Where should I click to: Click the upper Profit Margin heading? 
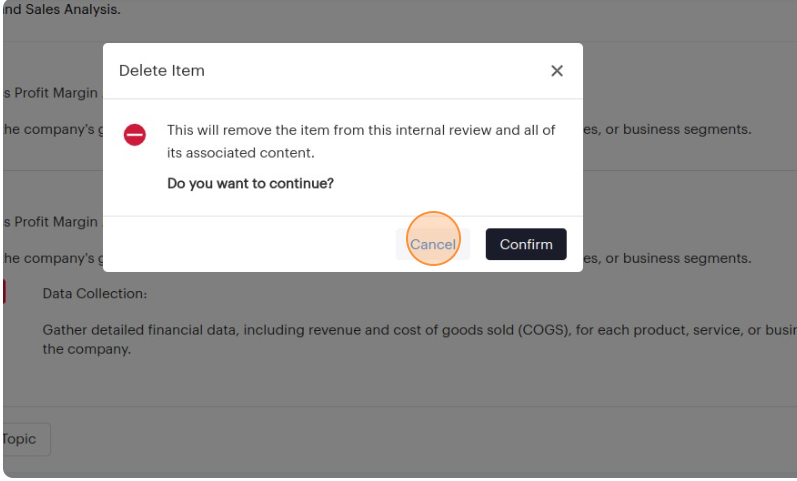[x=50, y=93]
